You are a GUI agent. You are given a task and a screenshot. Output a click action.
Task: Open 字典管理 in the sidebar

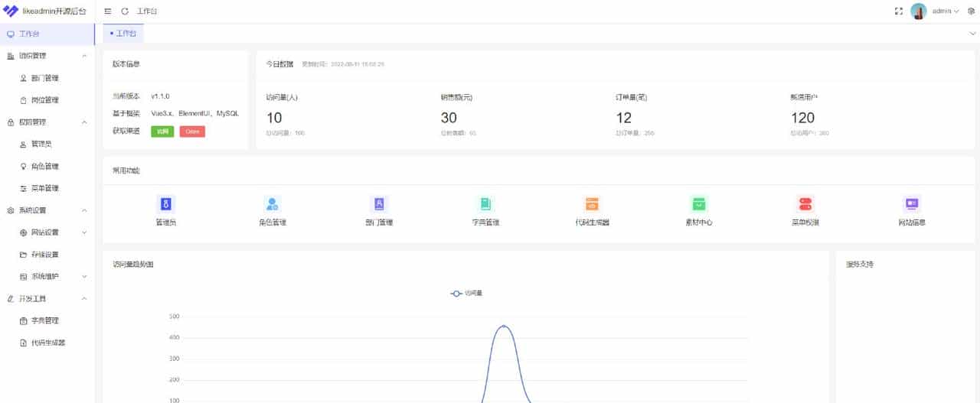pos(47,320)
